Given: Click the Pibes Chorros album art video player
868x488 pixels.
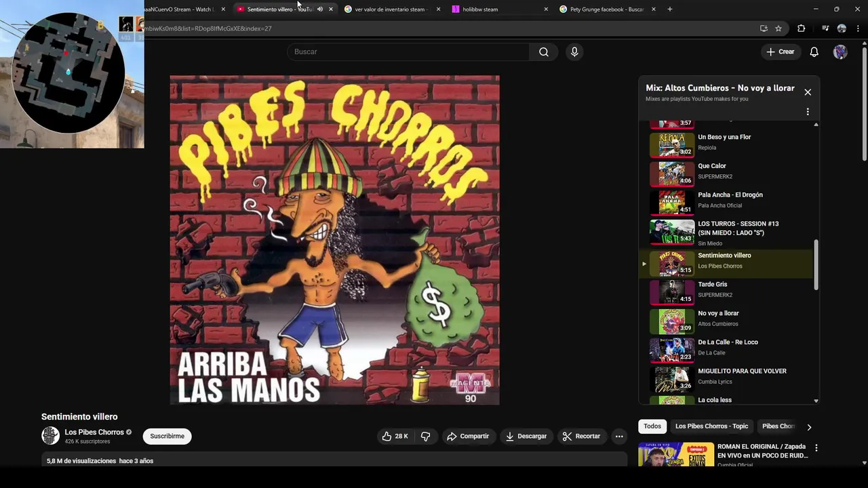Looking at the screenshot, I should tap(334, 240).
